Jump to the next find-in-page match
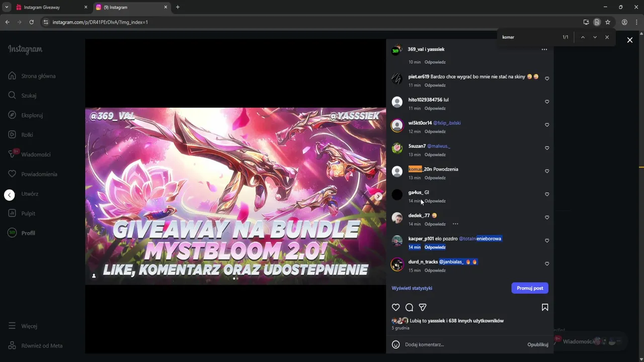 click(x=595, y=37)
